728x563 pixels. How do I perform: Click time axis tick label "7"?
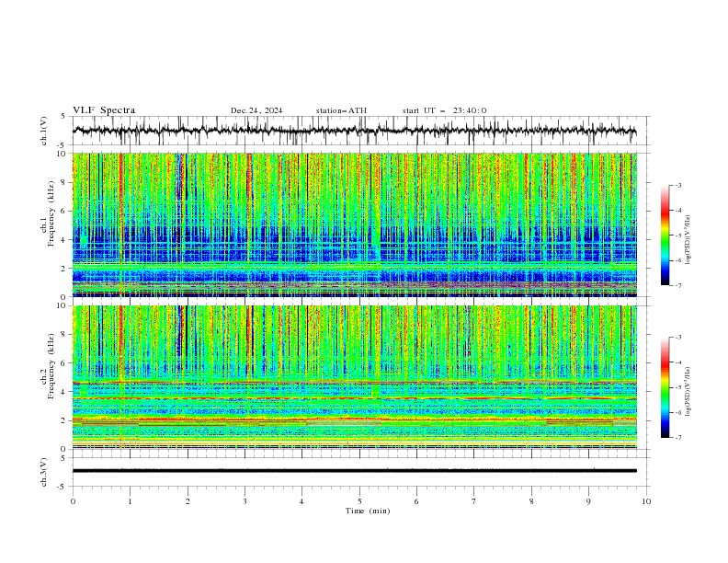click(x=474, y=501)
